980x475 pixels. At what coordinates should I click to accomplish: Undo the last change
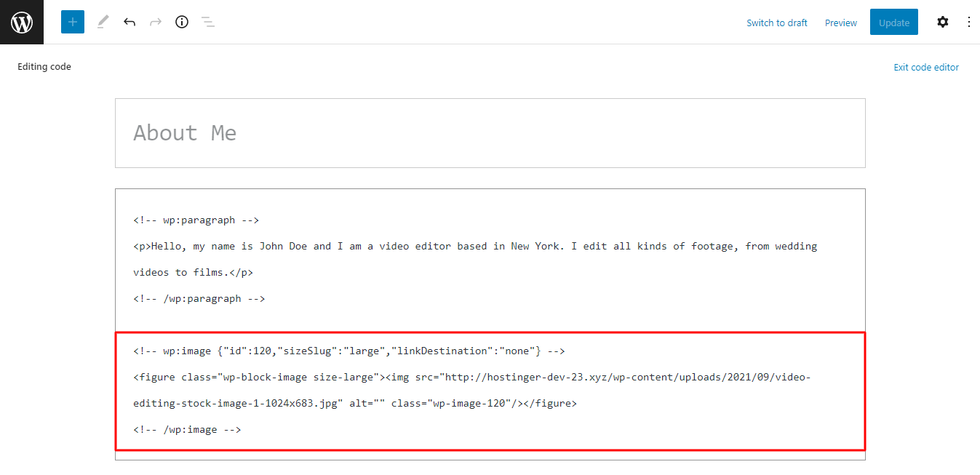129,22
